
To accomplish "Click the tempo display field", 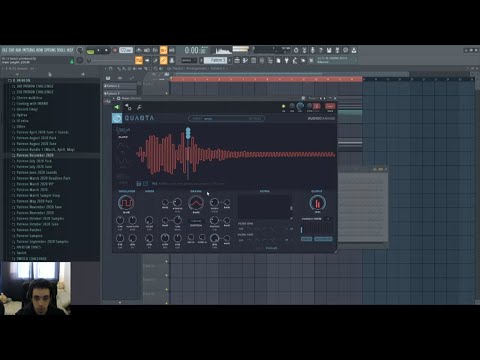I will point(126,50).
